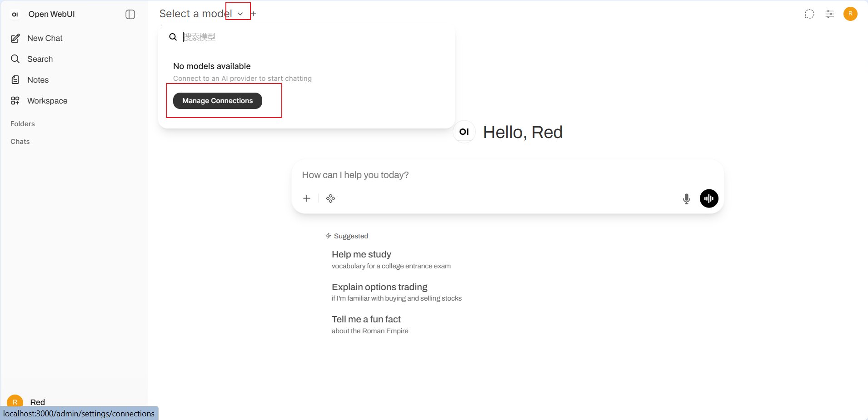
Task: Select the Help me study suggestion
Action: [391, 260]
